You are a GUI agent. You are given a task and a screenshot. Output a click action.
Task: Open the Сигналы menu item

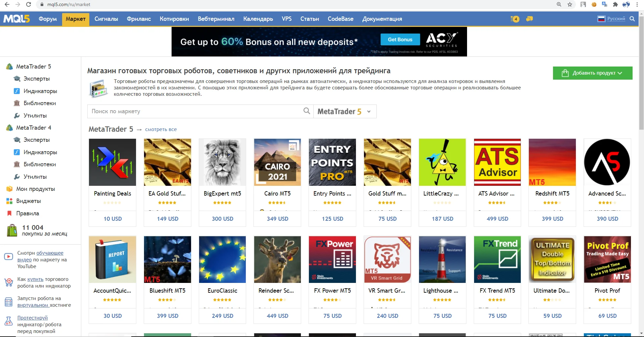106,19
